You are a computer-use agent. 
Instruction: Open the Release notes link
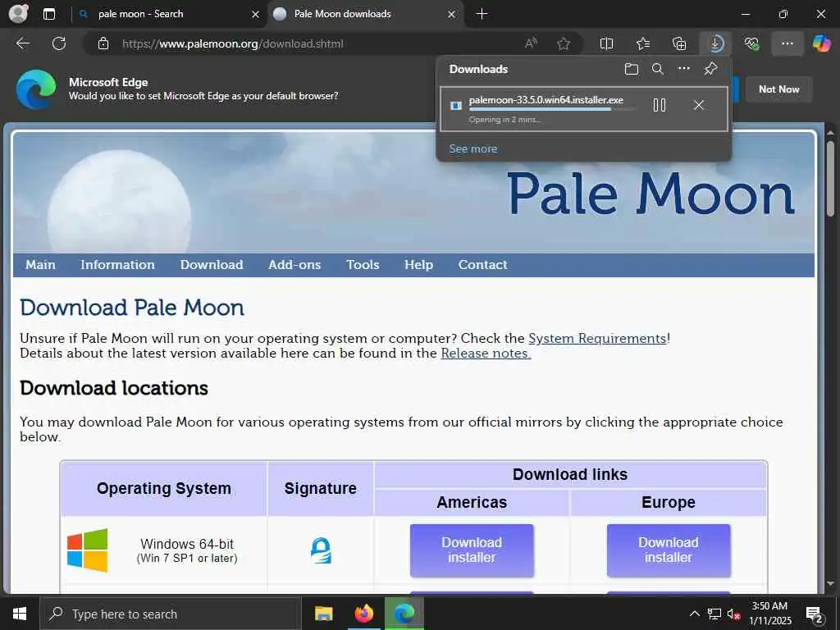(486, 353)
